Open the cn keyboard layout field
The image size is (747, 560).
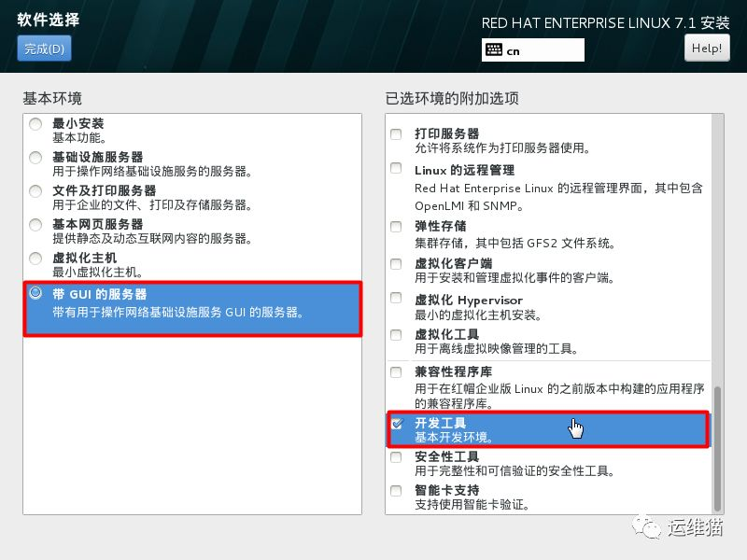tap(532, 50)
